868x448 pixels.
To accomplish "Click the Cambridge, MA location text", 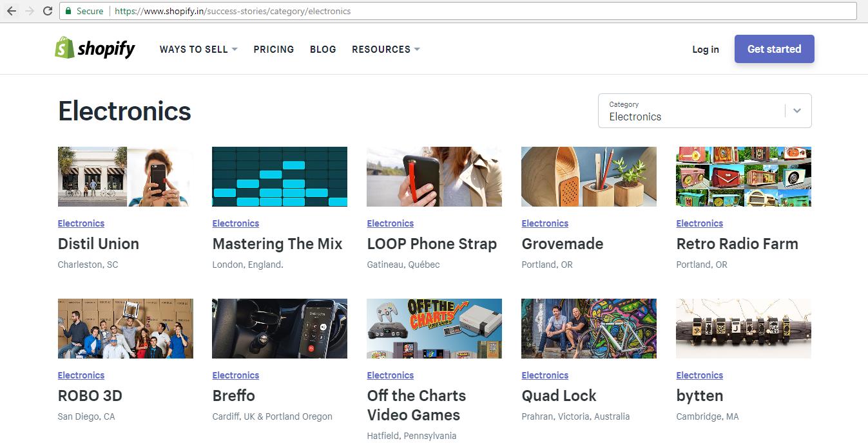I will point(708,416).
